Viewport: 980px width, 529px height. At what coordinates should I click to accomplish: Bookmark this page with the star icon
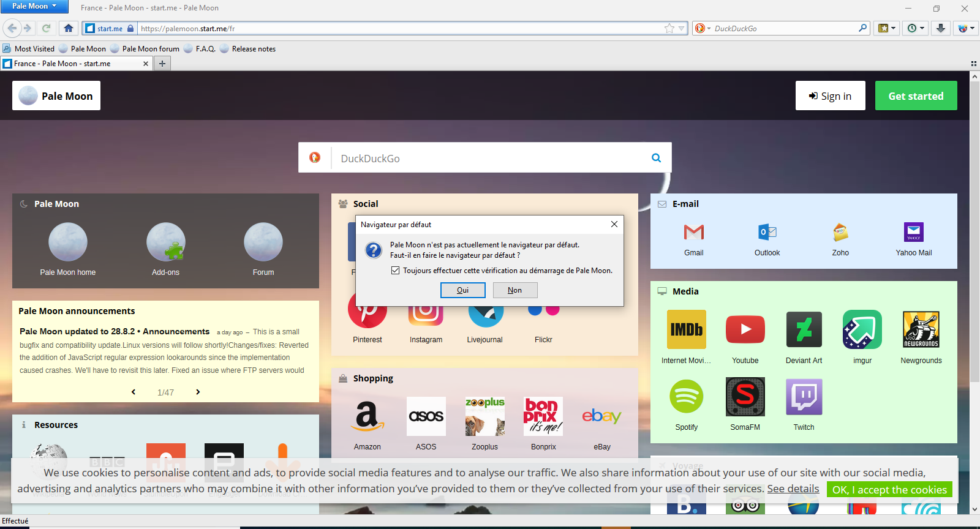669,28
